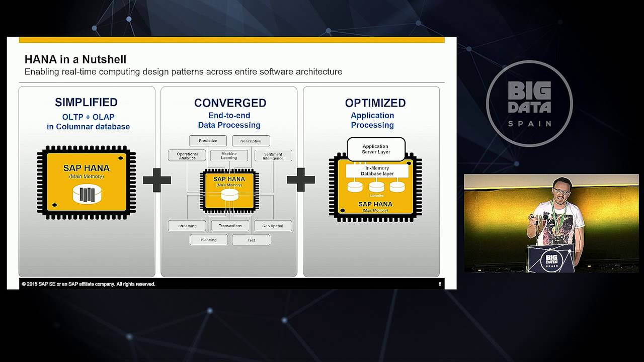Image resolution: width=644 pixels, height=362 pixels.
Task: Click the Application Server Layer box
Action: (x=376, y=149)
